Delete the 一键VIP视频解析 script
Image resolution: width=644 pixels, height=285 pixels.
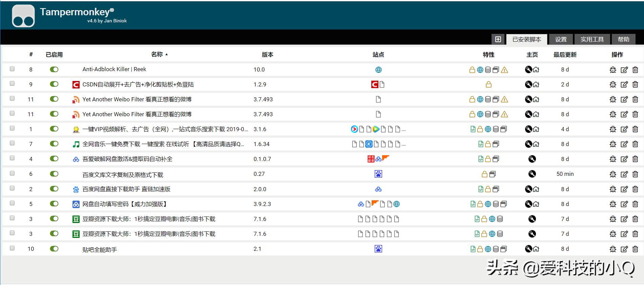(x=635, y=129)
